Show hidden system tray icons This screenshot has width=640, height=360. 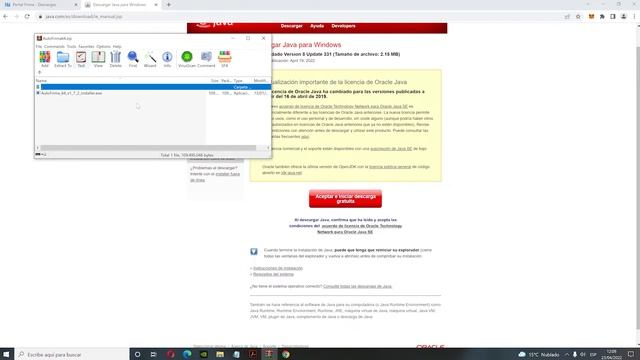coord(567,354)
